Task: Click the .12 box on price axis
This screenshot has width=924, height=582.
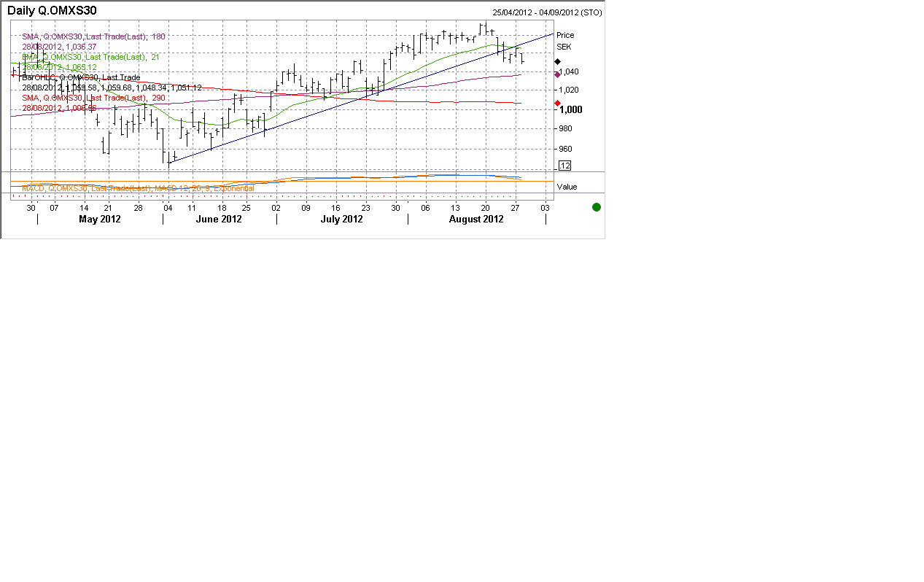Action: click(564, 166)
